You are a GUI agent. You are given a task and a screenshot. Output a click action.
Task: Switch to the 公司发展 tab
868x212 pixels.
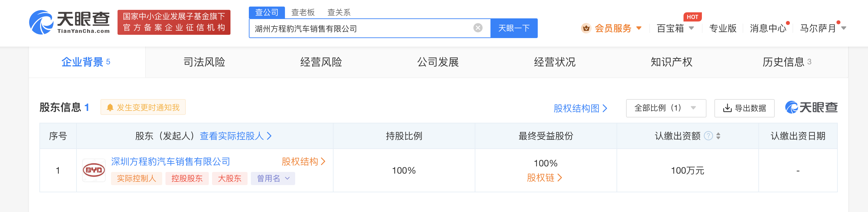coord(438,62)
